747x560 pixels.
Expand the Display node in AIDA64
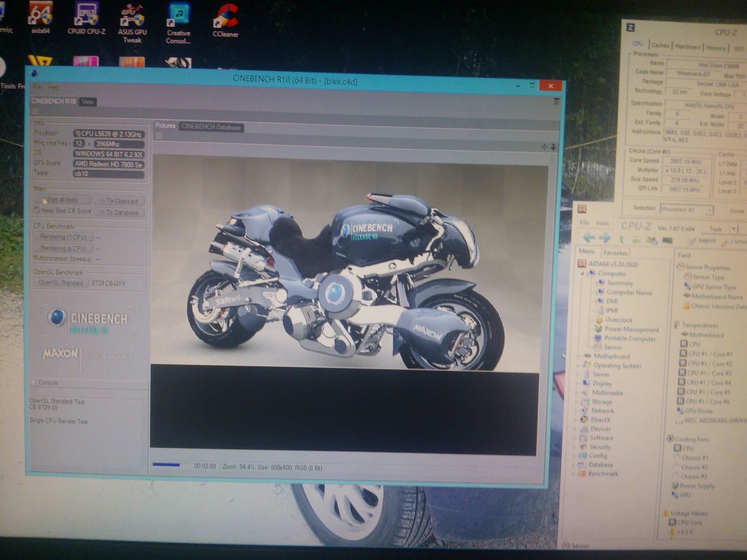(578, 384)
